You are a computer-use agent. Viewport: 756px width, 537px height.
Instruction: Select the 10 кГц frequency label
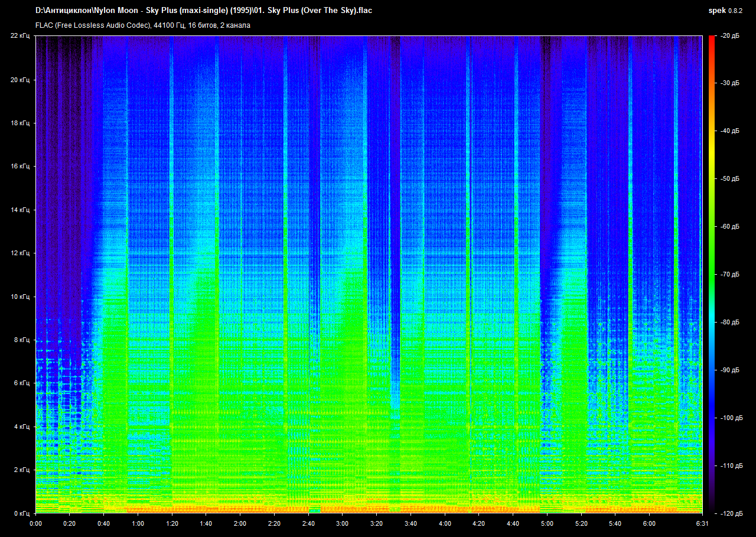tap(20, 297)
